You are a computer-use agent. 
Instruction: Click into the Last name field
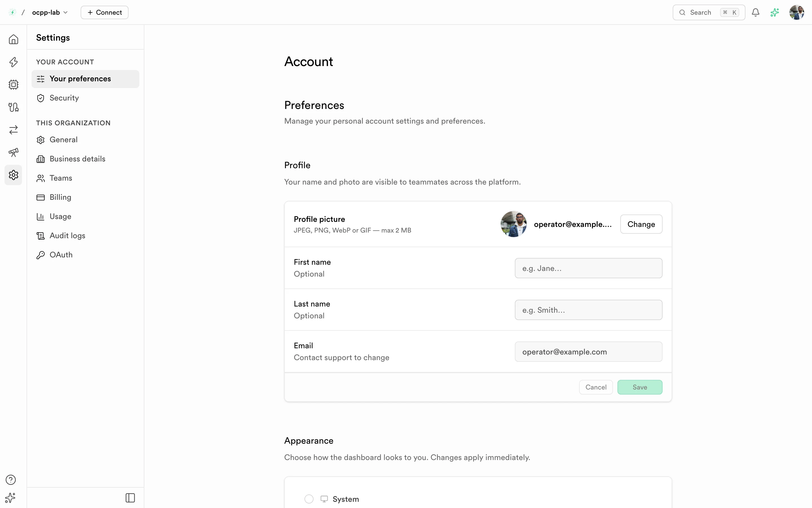(588, 310)
